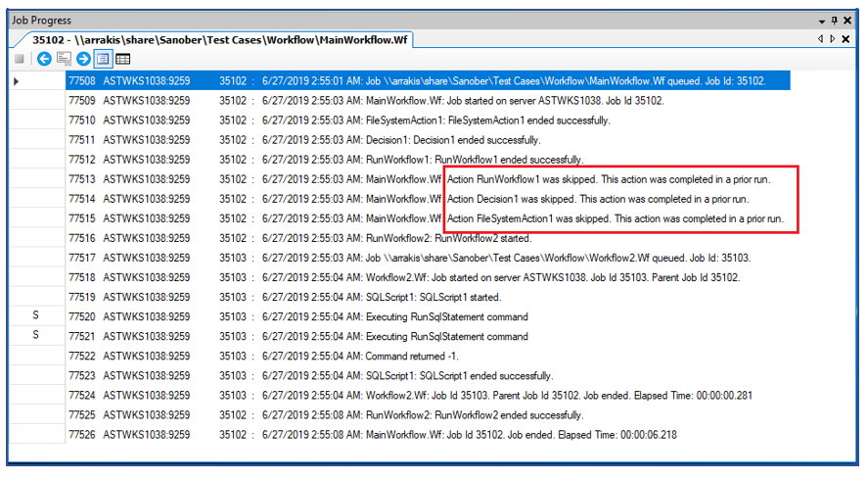Click the Job Progress title bar
Image resolution: width=868 pixels, height=480 pixels.
[391, 21]
